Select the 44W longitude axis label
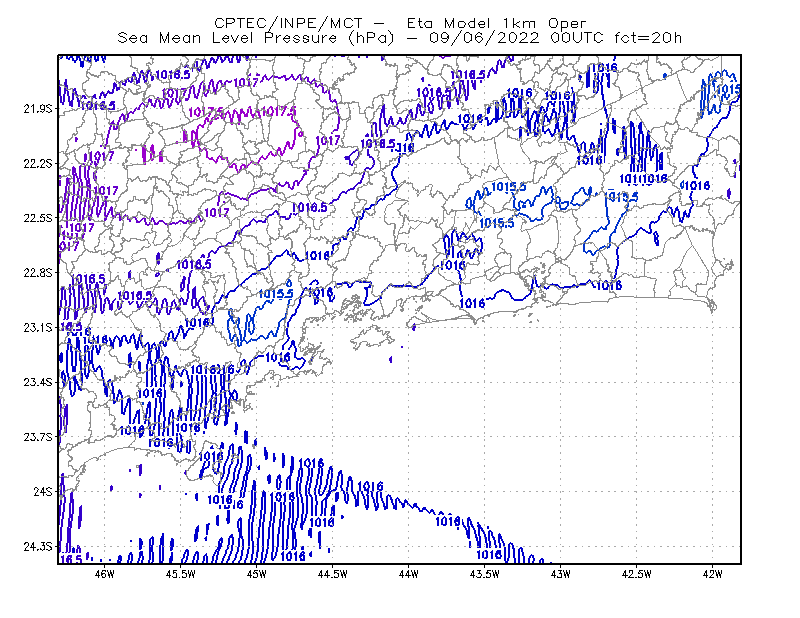The image size is (800, 618). [409, 574]
